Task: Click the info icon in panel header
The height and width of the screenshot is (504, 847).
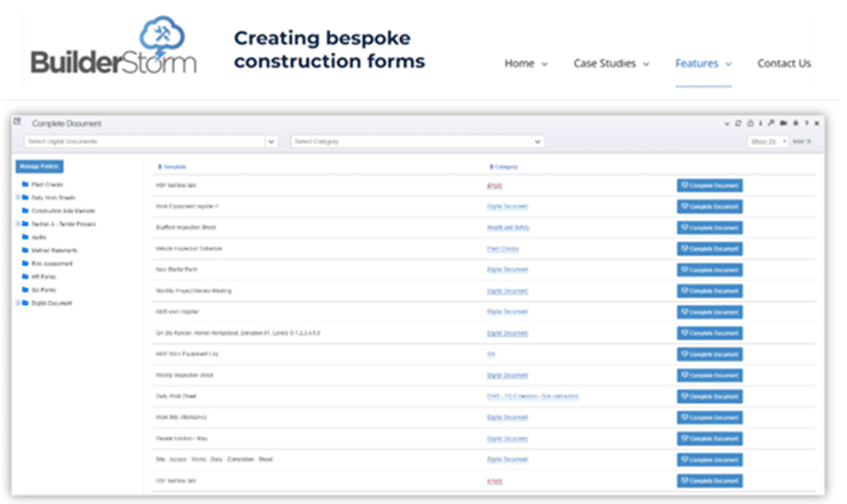Action: coord(760,123)
